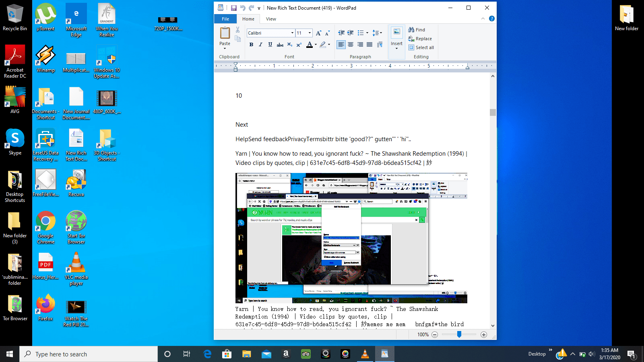Click Replace in the Editing group
This screenshot has width=644, height=362.
(x=420, y=39)
